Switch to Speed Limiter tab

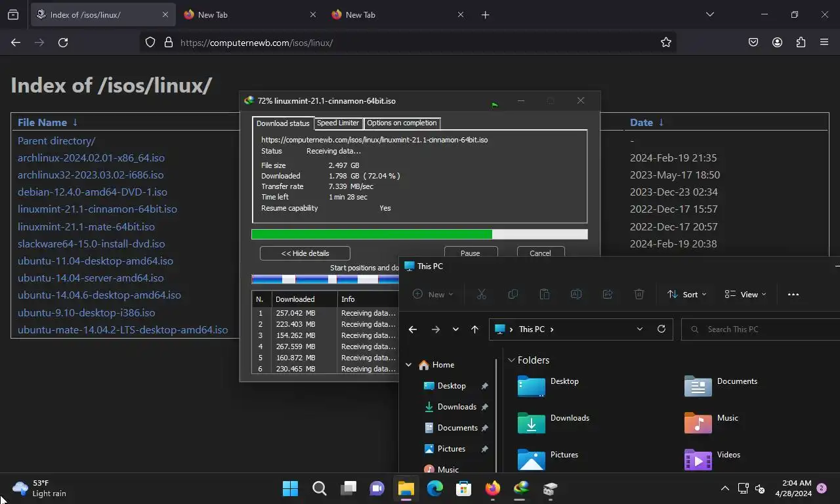coord(338,123)
